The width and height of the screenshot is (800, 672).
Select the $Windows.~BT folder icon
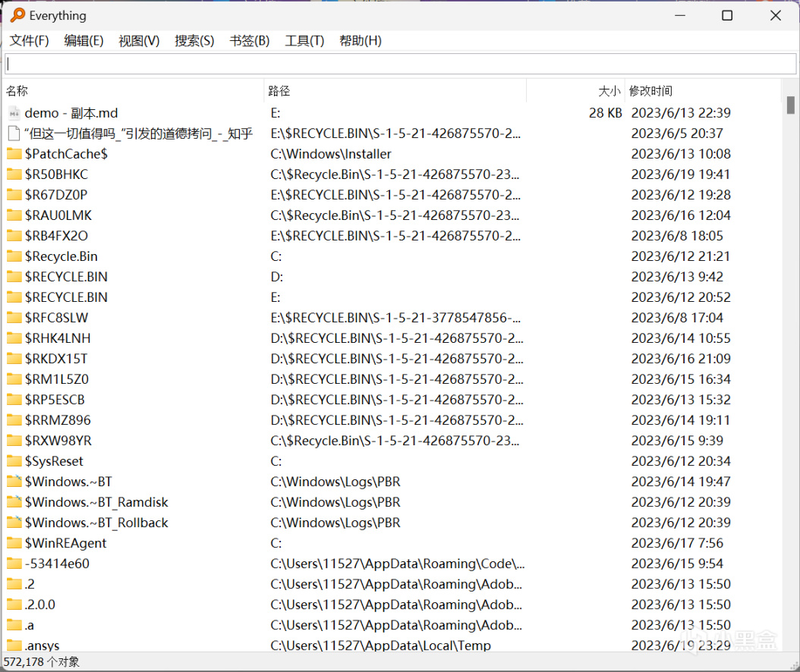coord(14,482)
